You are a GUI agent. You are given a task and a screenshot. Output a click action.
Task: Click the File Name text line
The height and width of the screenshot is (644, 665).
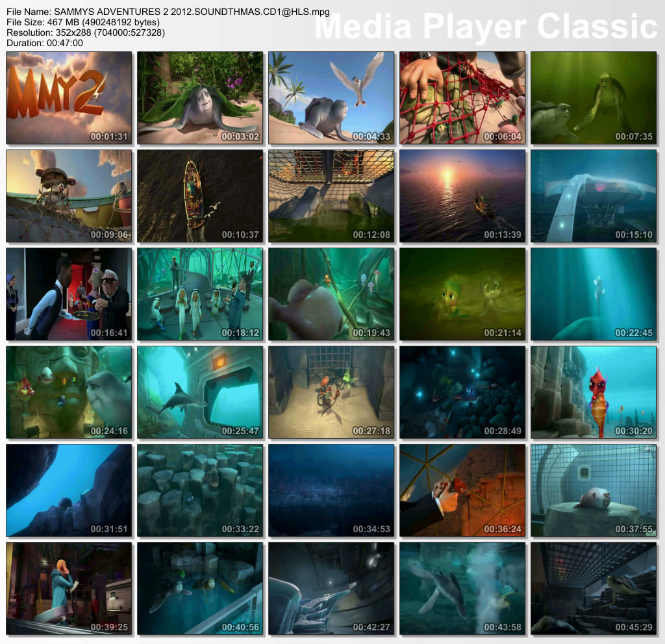tap(168, 12)
